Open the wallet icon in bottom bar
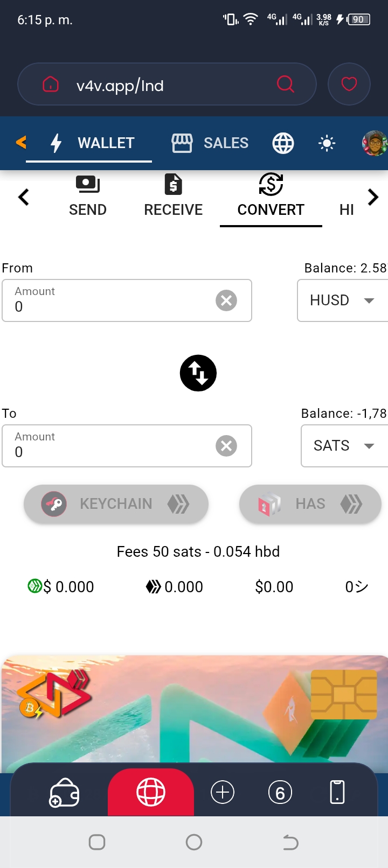388x868 pixels. (x=64, y=793)
